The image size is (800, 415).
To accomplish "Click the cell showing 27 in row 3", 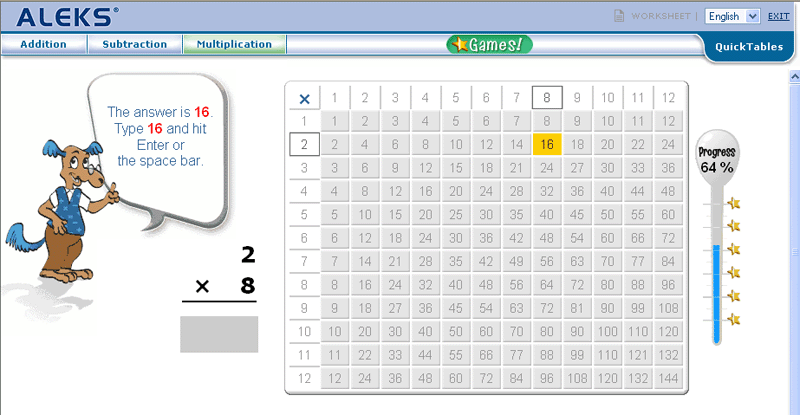I will 577,168.
